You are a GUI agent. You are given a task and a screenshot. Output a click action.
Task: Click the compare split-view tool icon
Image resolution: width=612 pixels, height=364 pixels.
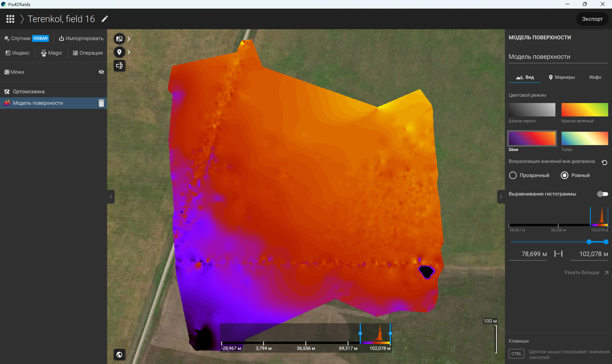[119, 39]
